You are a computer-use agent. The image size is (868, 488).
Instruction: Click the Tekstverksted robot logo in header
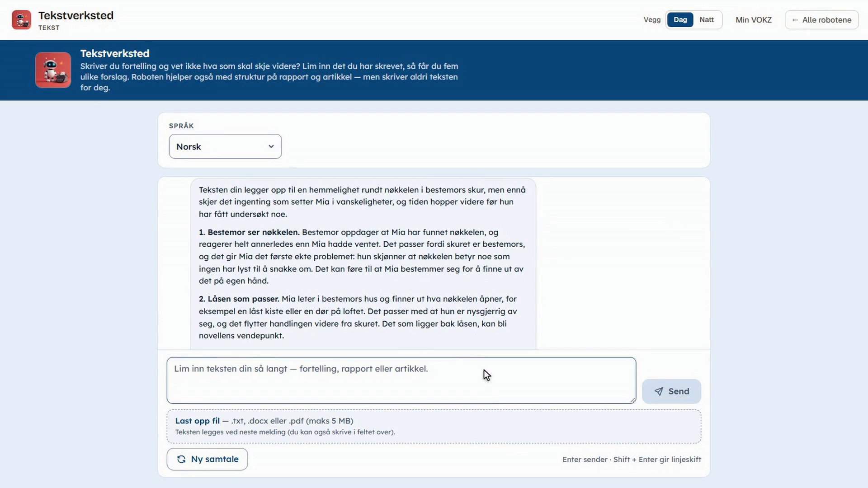pos(21,20)
